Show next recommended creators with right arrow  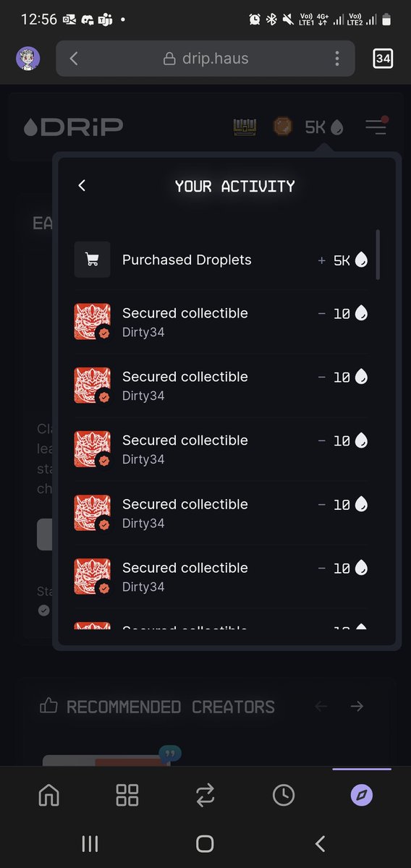[357, 706]
